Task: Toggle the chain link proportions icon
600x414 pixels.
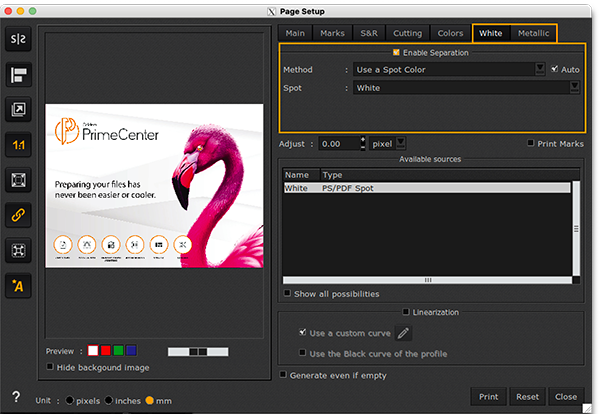Action: point(19,215)
